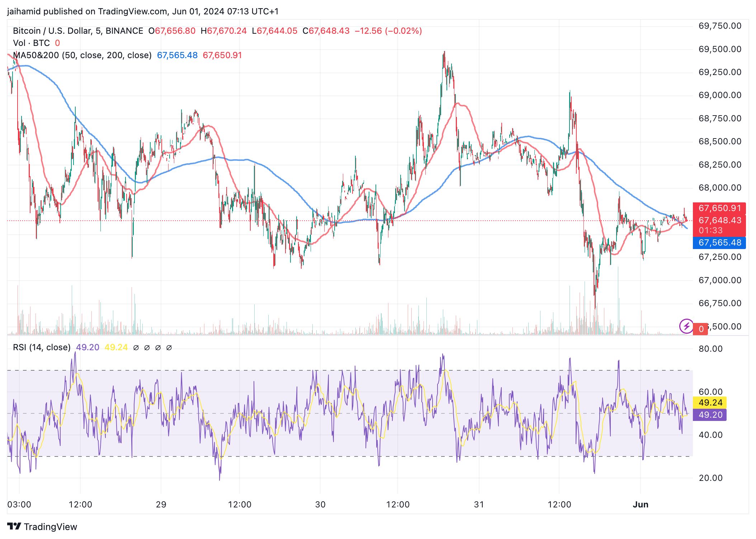Click the yellow 49.24 RSI axis label

(710, 402)
